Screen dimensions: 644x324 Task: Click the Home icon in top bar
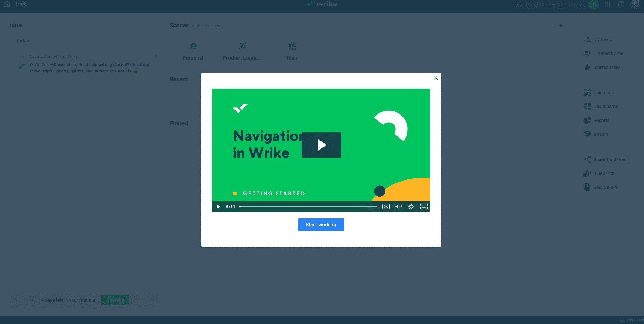point(7,4)
